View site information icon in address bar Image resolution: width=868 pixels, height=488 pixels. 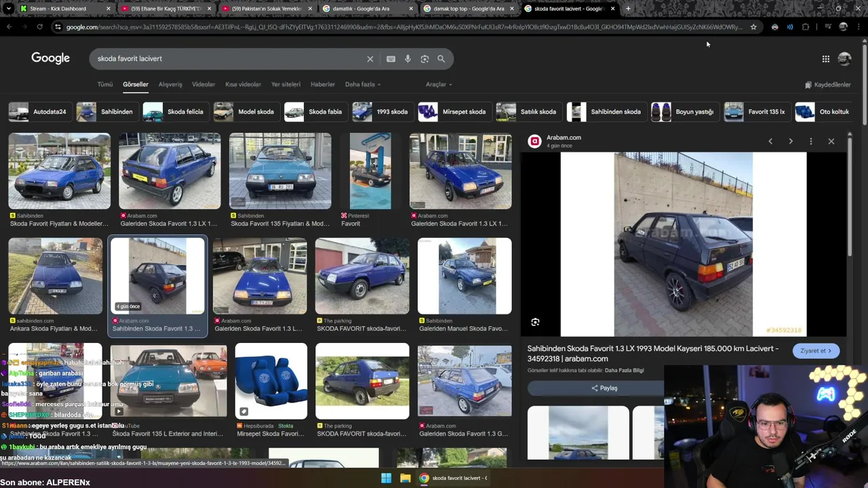click(58, 27)
